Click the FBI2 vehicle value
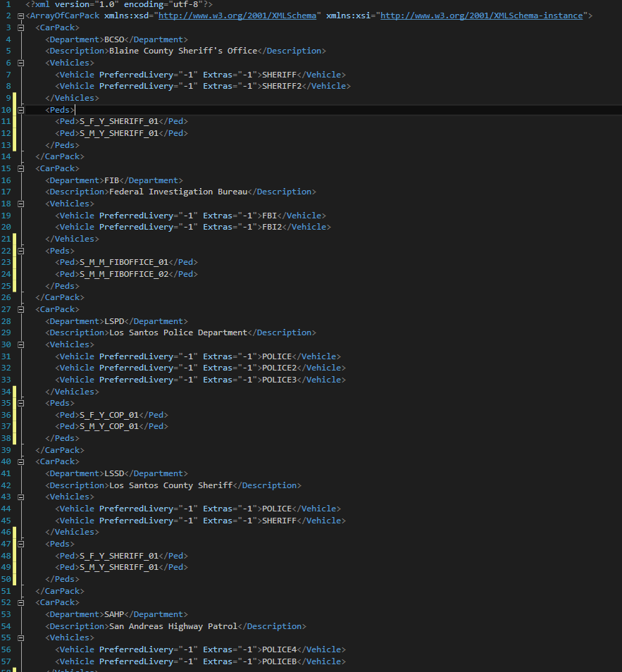Image resolution: width=622 pixels, height=672 pixels. [x=272, y=227]
